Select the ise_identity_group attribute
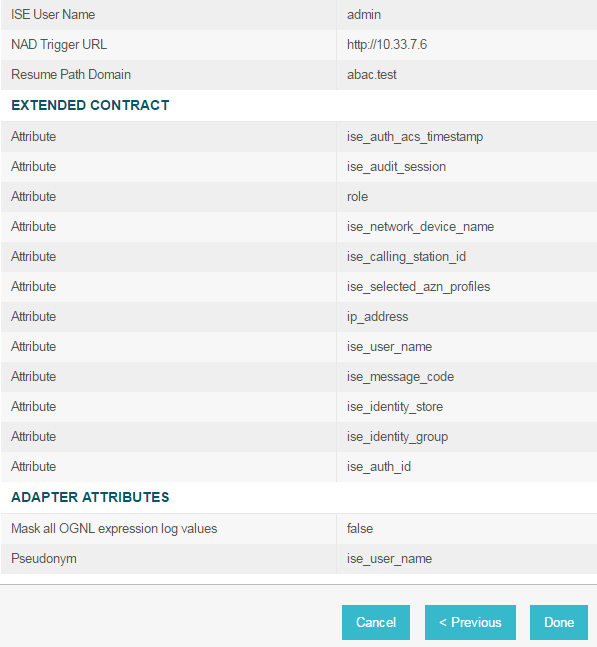Screen dimensions: 597x647 click(397, 437)
